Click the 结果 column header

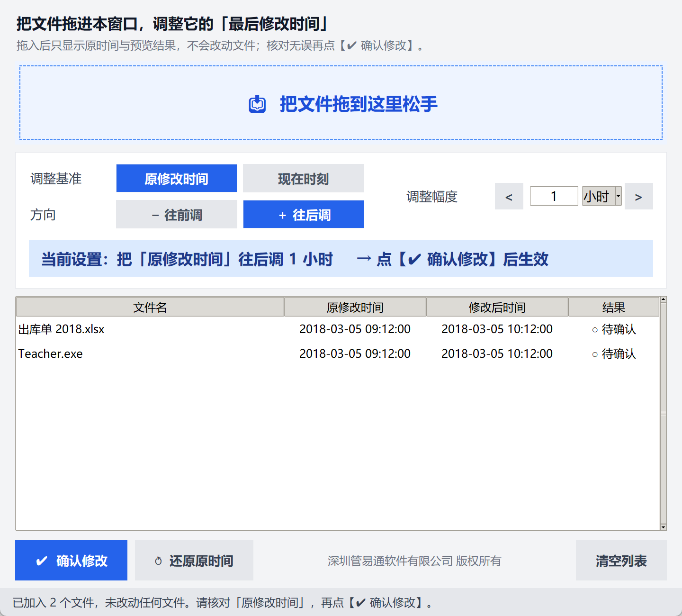pos(614,307)
